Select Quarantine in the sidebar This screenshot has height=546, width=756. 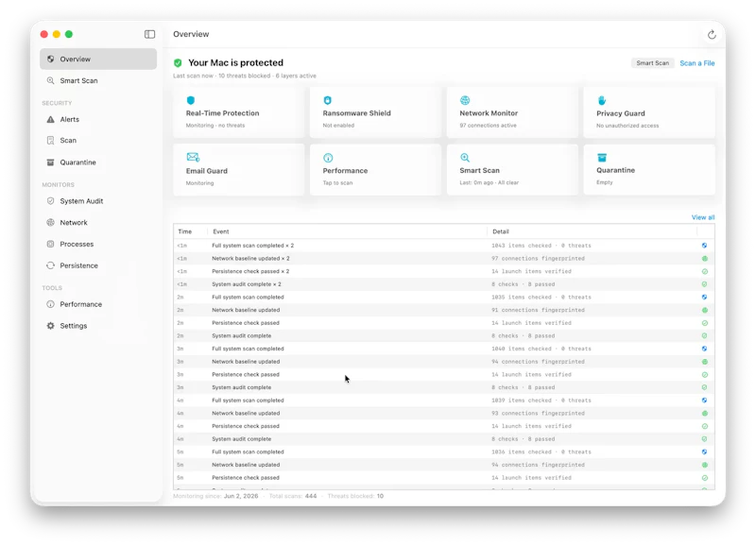(x=98, y=162)
